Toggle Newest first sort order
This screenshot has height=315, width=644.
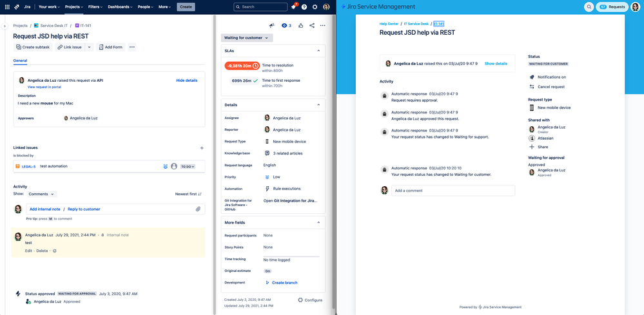[x=188, y=194]
